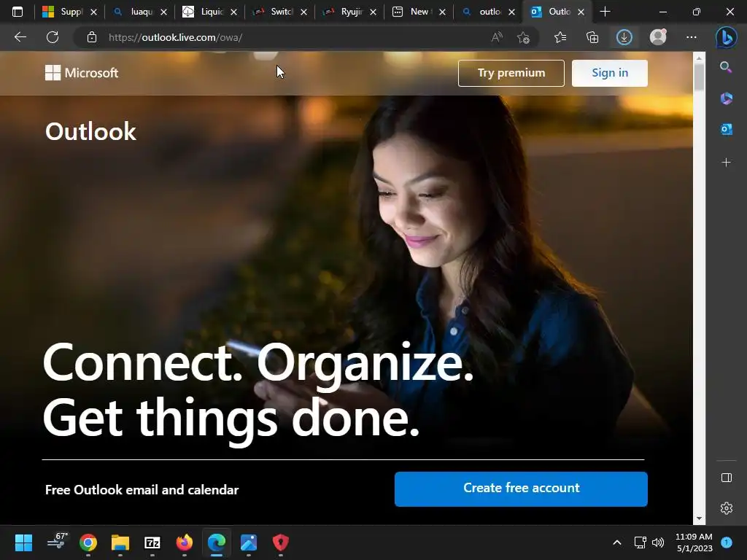Click the page vertical scrollbar thumb

tap(699, 77)
